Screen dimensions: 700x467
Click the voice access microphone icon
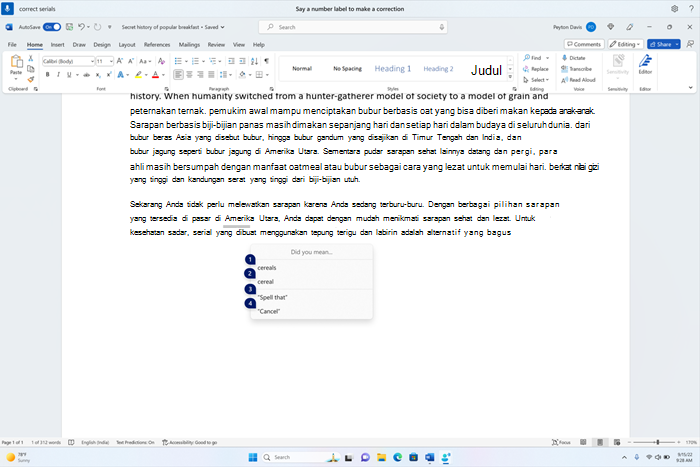7,8
